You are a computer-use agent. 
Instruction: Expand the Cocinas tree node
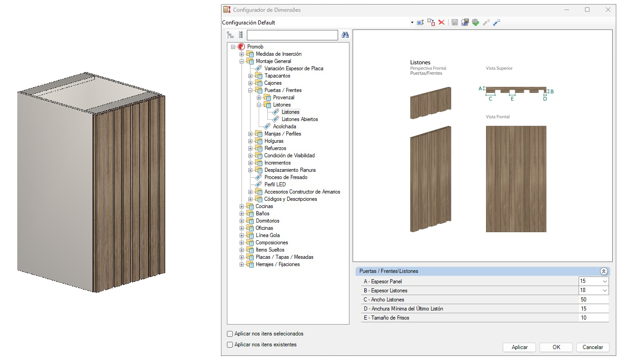click(x=242, y=206)
